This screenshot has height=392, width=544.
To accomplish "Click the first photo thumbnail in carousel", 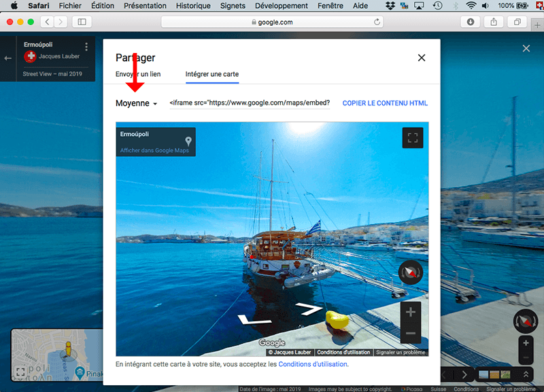I will point(483,374).
